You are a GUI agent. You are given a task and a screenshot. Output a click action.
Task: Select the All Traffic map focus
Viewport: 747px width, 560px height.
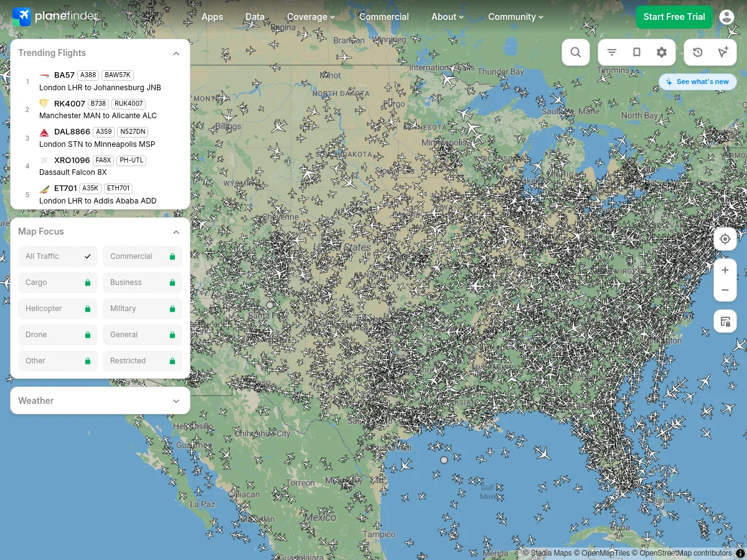[58, 256]
